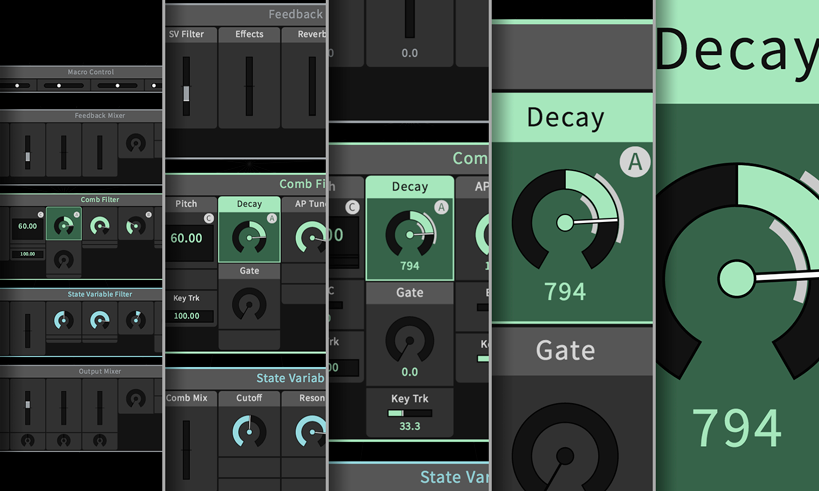Click the 0.0 value under the middle panel's fader

pyautogui.click(x=410, y=53)
